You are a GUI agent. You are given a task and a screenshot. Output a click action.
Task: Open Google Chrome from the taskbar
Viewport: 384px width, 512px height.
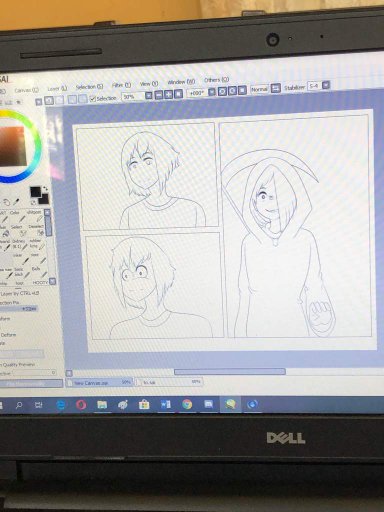[187, 404]
